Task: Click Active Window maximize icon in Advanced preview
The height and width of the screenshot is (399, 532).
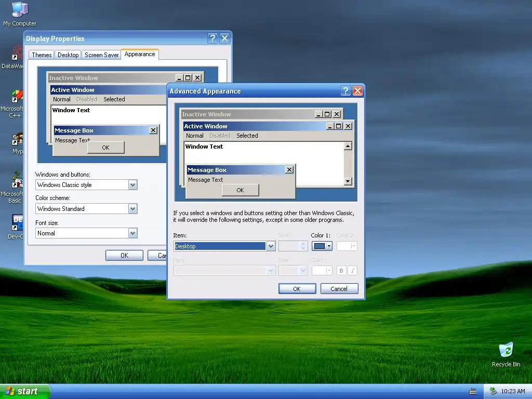Action: point(338,126)
